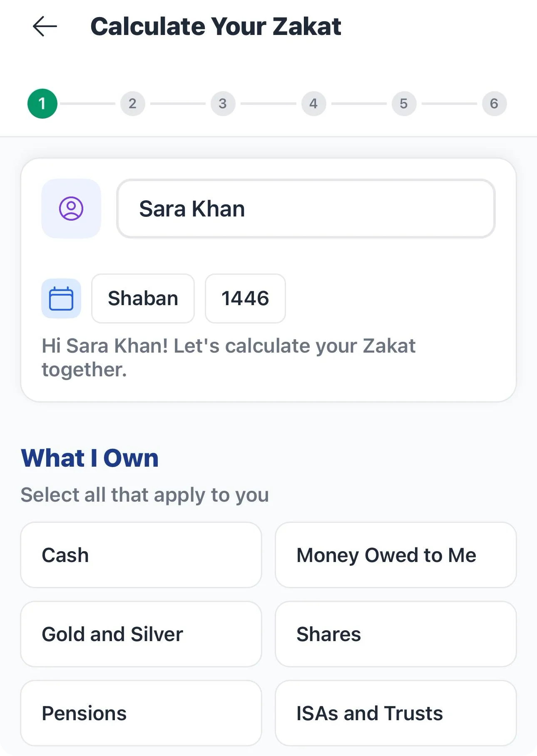Viewport: 537px width, 756px height.
Task: Select the Cash asset option
Action: tap(141, 555)
